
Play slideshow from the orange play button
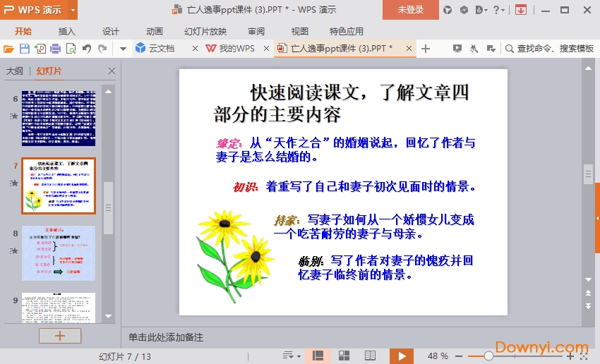pos(402,356)
